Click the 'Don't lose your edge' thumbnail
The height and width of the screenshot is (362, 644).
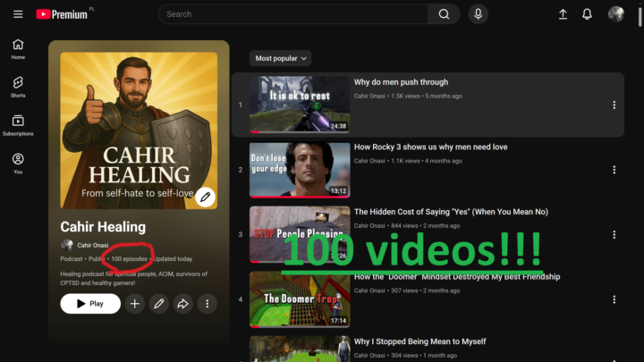point(300,170)
